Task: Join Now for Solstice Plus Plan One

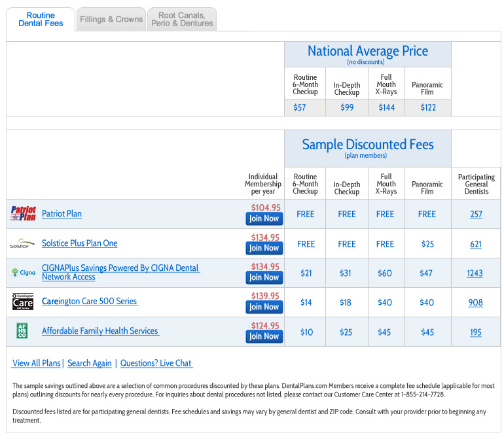Action: (264, 248)
